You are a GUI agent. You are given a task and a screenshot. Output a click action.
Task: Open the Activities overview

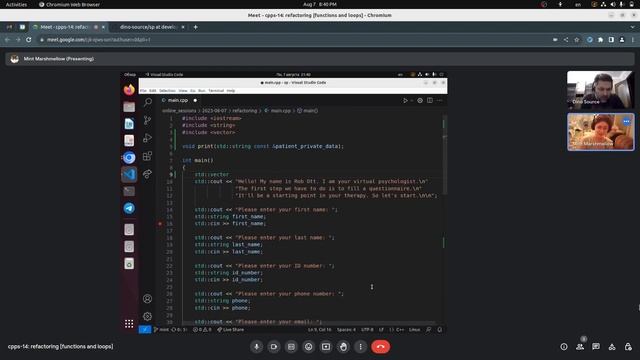pyautogui.click(x=16, y=4)
